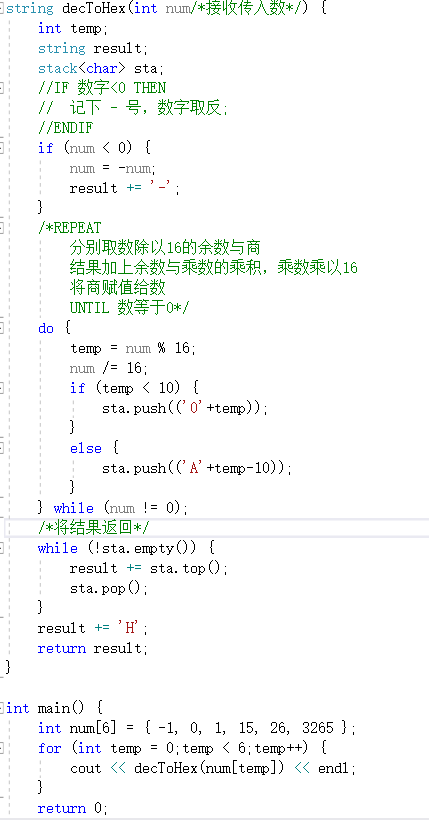Click the sta.pop() statement
The image size is (429, 820).
tap(109, 588)
